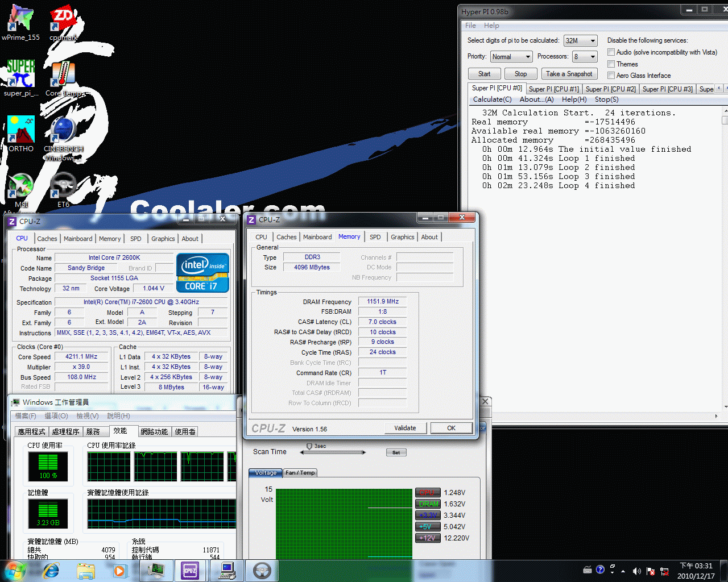This screenshot has height=582, width=728.
Task: Click the Hyper PI horizontal scrollbar right arrow
Action: [716, 416]
